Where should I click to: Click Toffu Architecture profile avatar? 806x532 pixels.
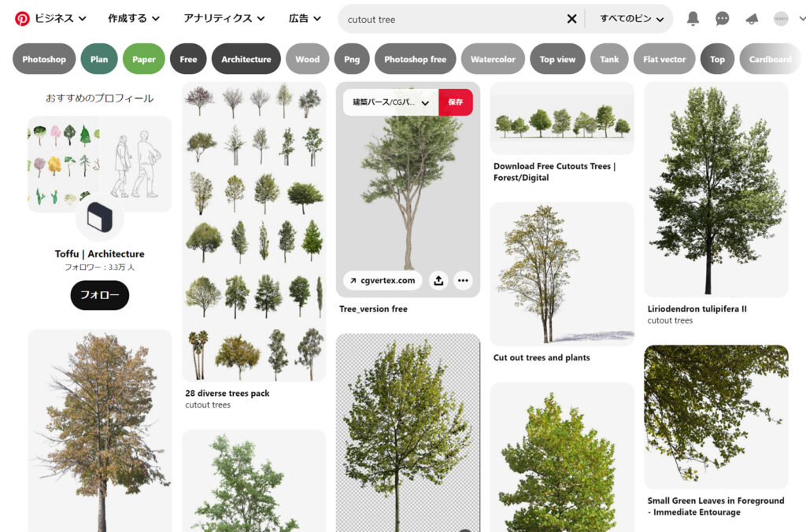pos(100,217)
